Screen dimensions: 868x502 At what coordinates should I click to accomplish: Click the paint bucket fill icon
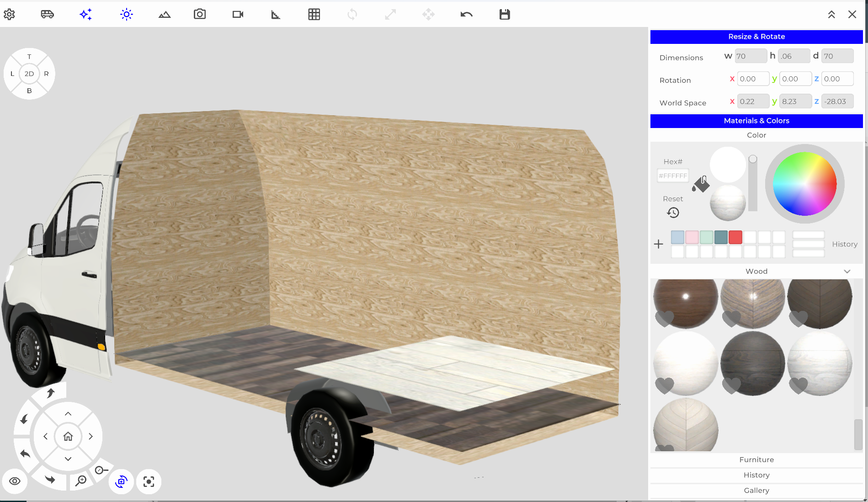click(701, 184)
